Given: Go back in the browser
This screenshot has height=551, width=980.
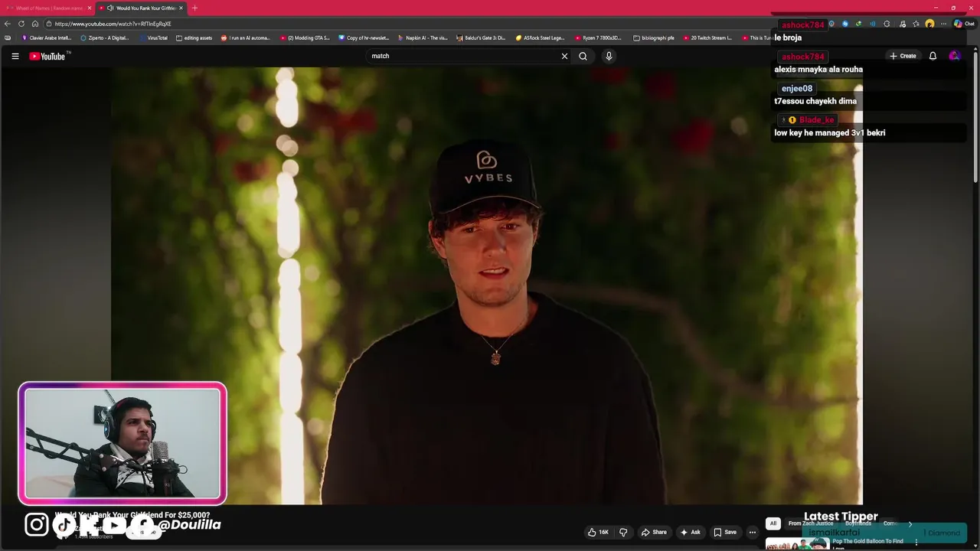Looking at the screenshot, I should coord(8,24).
